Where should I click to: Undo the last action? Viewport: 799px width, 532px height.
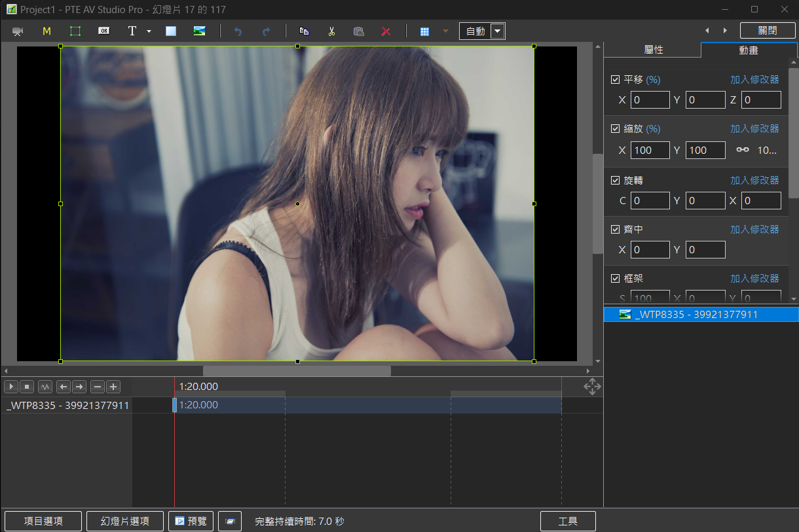pyautogui.click(x=238, y=31)
